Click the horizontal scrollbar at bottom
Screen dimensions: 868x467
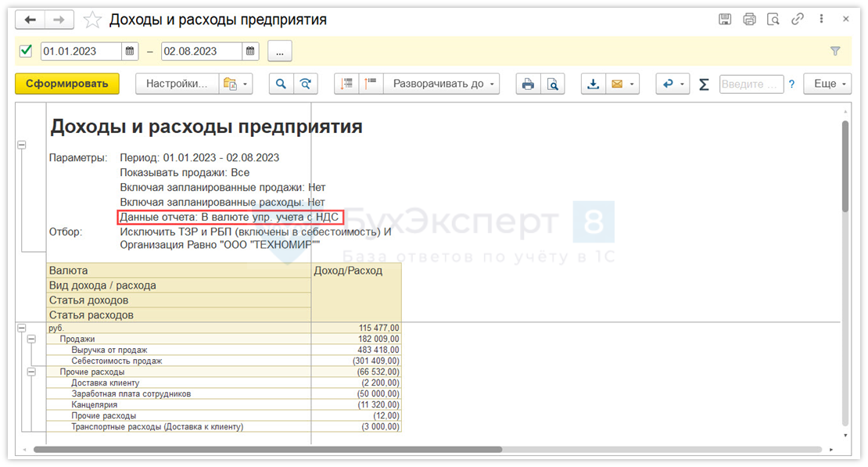266,450
